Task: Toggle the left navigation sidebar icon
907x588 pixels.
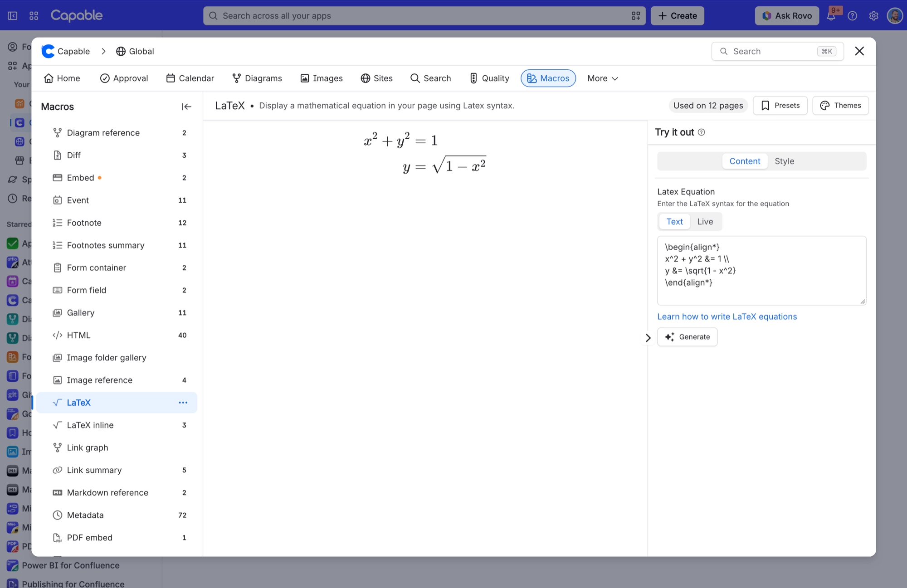Action: [13, 16]
